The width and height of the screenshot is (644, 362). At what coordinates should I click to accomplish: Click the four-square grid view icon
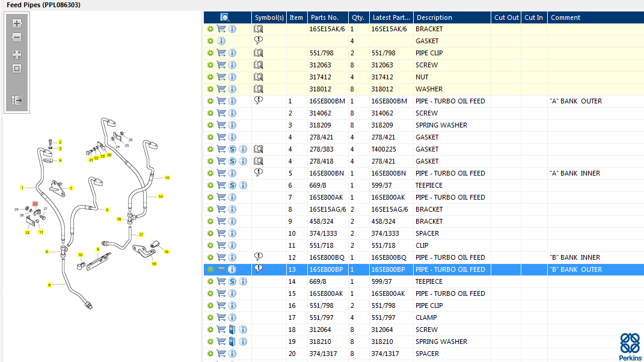(x=17, y=55)
